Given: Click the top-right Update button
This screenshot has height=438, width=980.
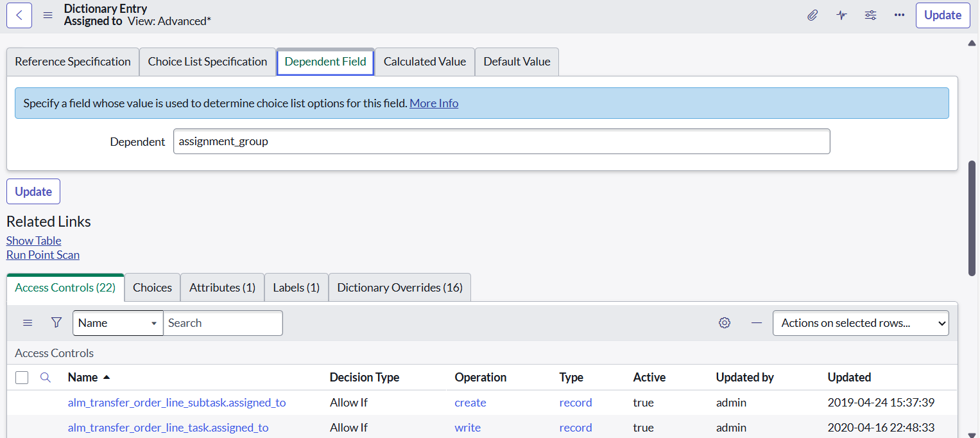Looking at the screenshot, I should coord(942,15).
